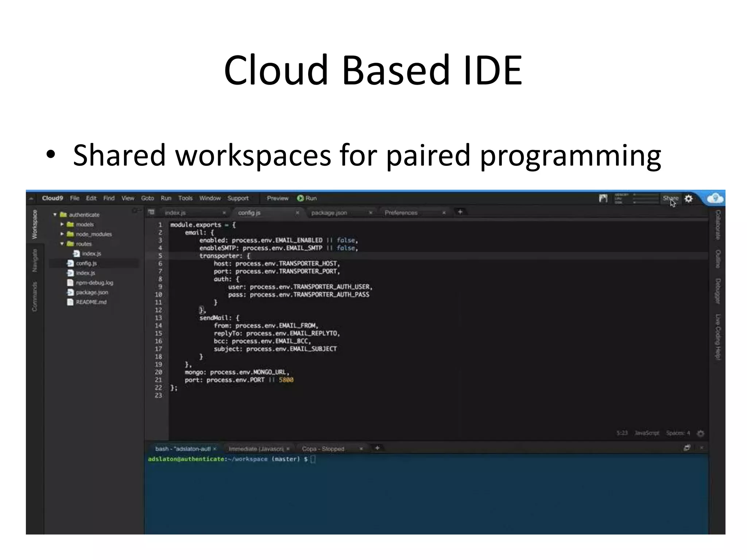Open the settings gear in top bar
The height and width of the screenshot is (560, 747).
tap(688, 199)
